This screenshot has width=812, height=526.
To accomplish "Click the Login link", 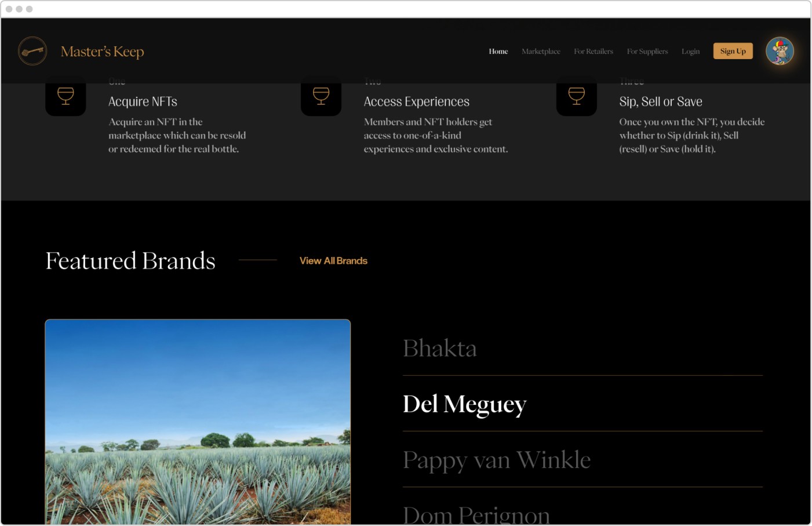I will coord(690,51).
